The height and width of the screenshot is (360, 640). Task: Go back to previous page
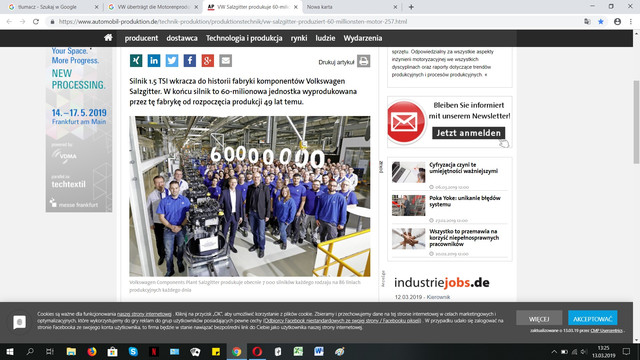tap(9, 22)
